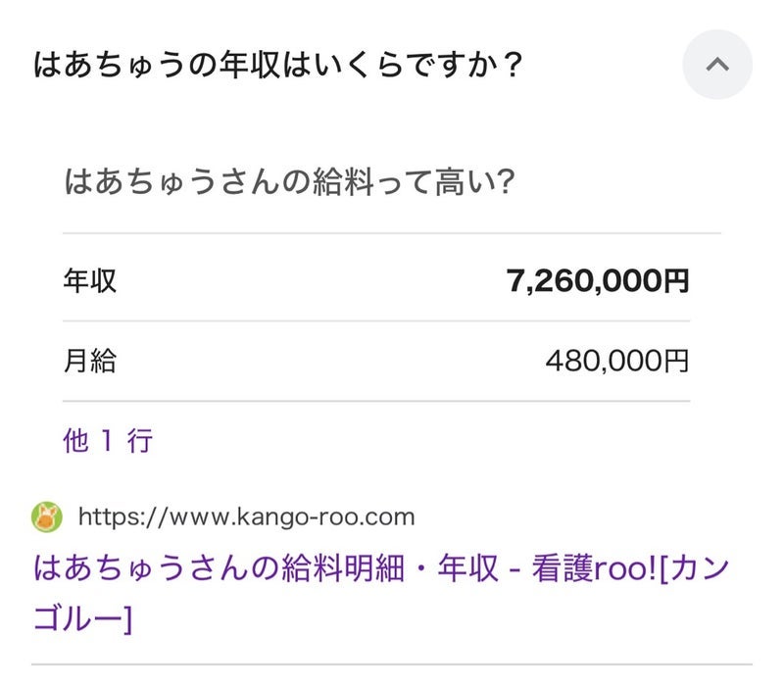Click the 月給 row label in the table
The width and height of the screenshot is (784, 687).
click(x=90, y=362)
